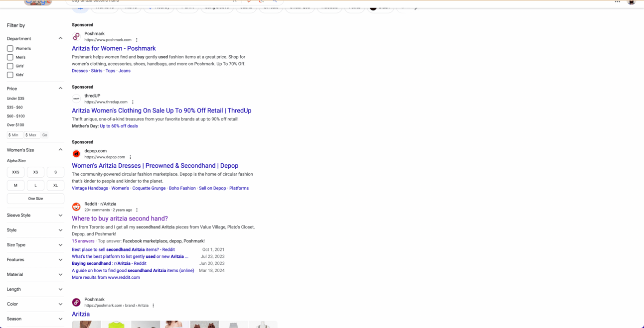Expand the Material filter
The height and width of the screenshot is (328, 644).
[60, 274]
